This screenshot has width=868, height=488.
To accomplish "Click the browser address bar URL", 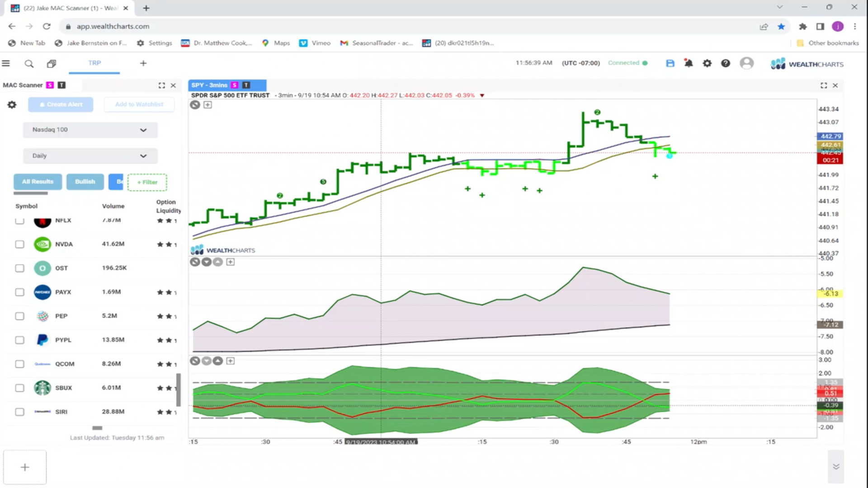I will tap(113, 26).
